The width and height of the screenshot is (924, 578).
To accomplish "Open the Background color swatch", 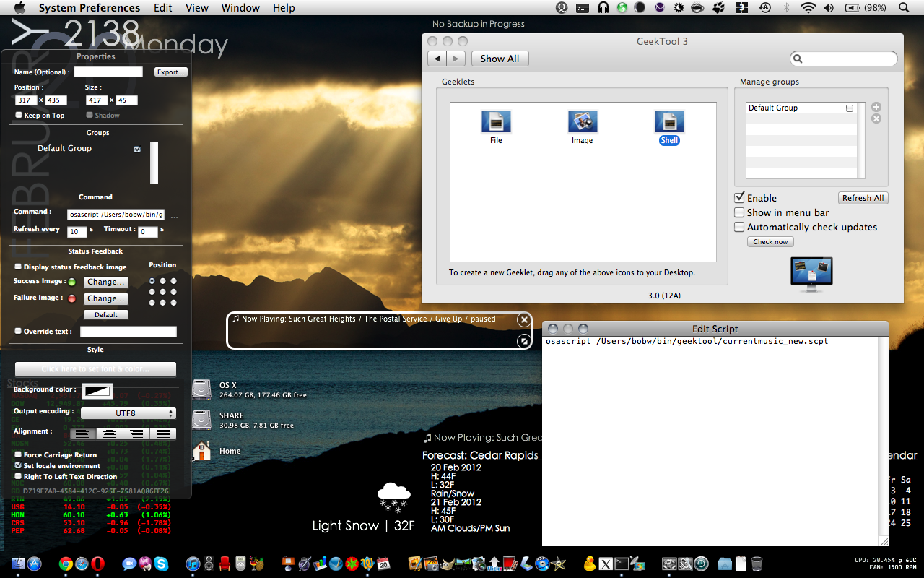I will pos(97,391).
